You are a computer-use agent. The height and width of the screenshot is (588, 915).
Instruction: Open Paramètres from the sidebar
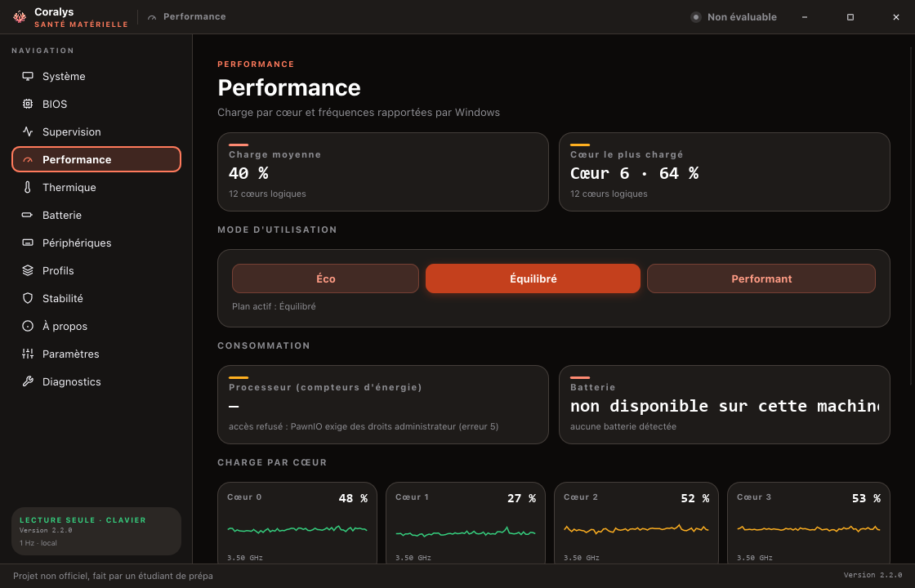[x=96, y=354]
